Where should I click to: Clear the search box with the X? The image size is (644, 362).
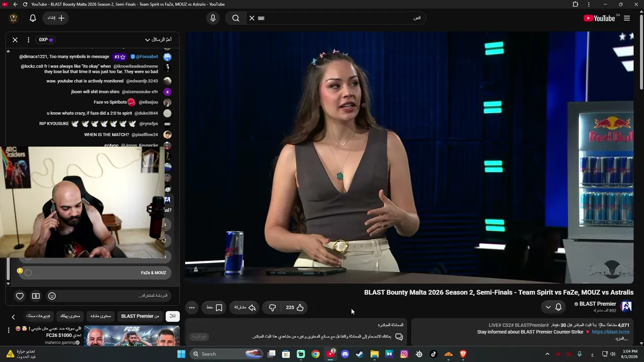tap(252, 18)
